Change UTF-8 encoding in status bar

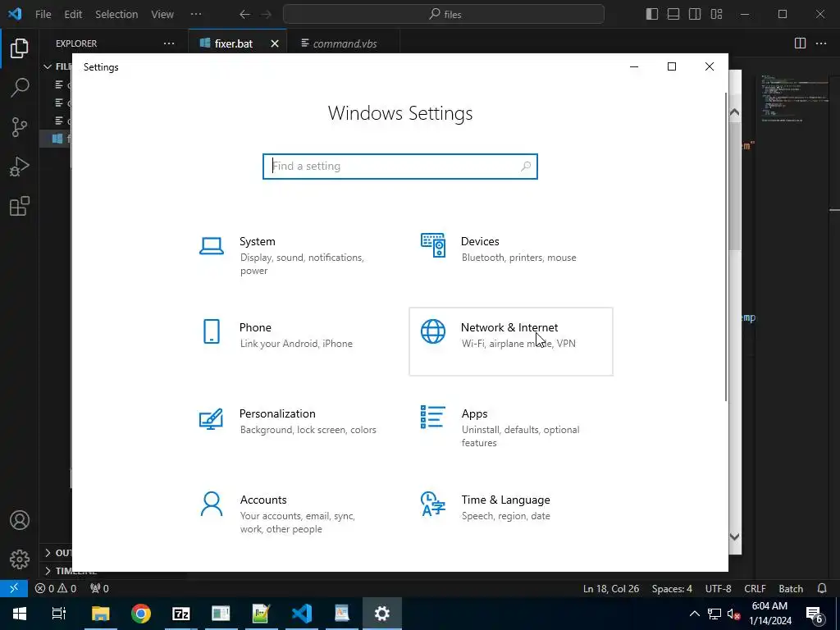click(718, 588)
